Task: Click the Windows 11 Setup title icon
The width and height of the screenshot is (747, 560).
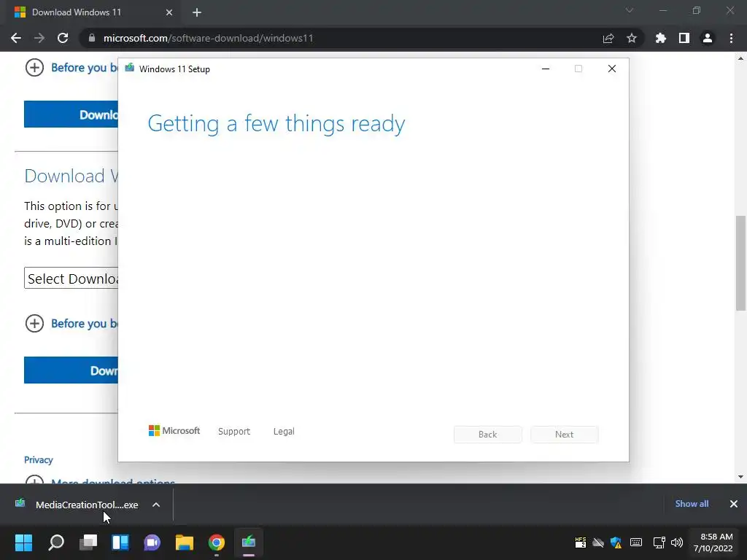Action: tap(130, 68)
